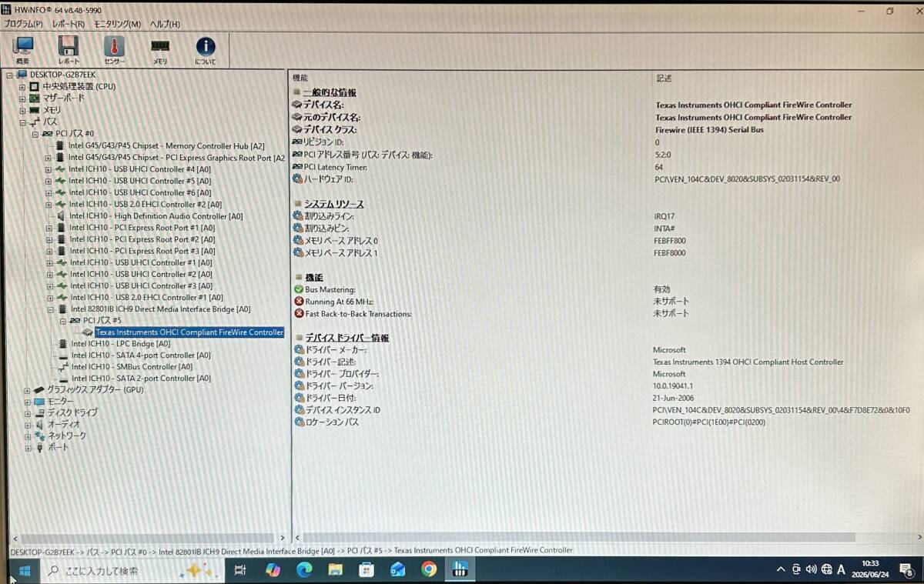Open the Sensors thermometer icon
The image size is (924, 584).
[x=114, y=50]
